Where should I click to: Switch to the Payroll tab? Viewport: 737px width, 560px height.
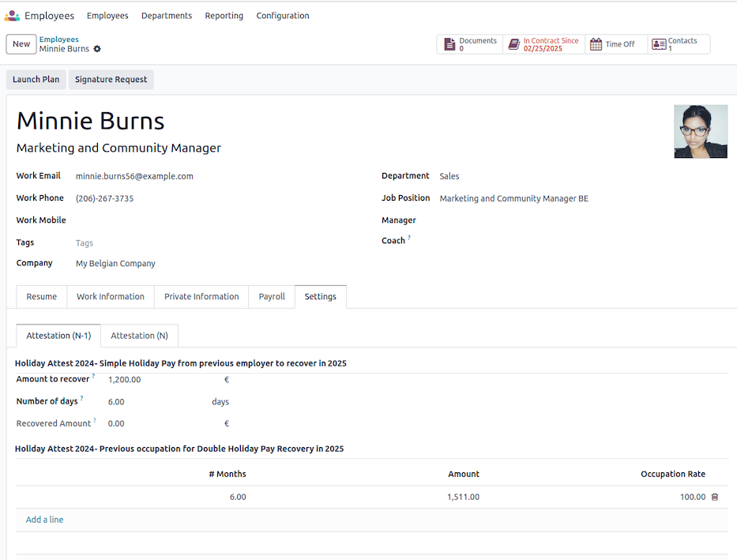click(272, 297)
